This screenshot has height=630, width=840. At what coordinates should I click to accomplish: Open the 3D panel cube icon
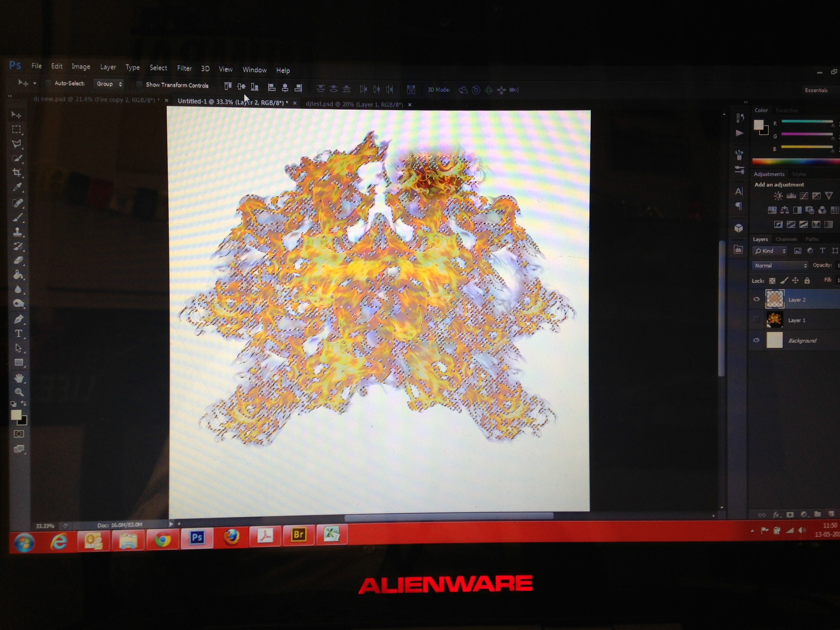click(739, 228)
